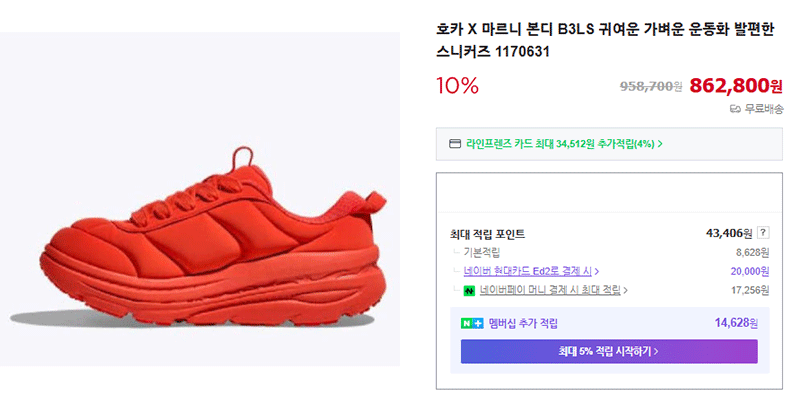Click the purple 20,000원 reward amount
Viewport: 800px width, 395px height.
749,271
